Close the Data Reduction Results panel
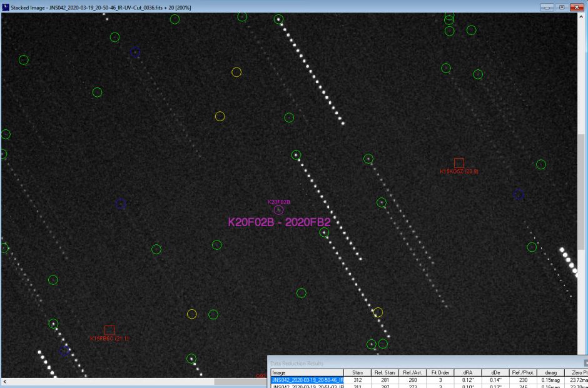Screen dimensions: 588x388 (585, 363)
